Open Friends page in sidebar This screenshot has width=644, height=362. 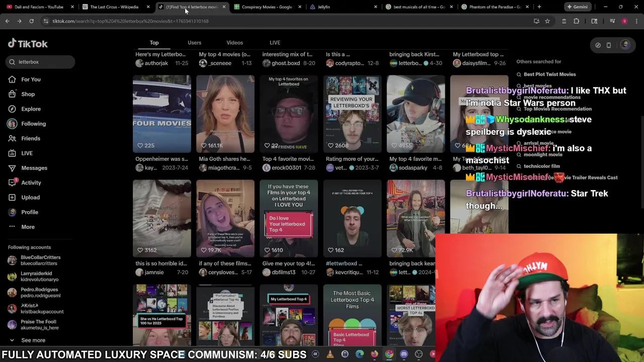click(x=30, y=138)
